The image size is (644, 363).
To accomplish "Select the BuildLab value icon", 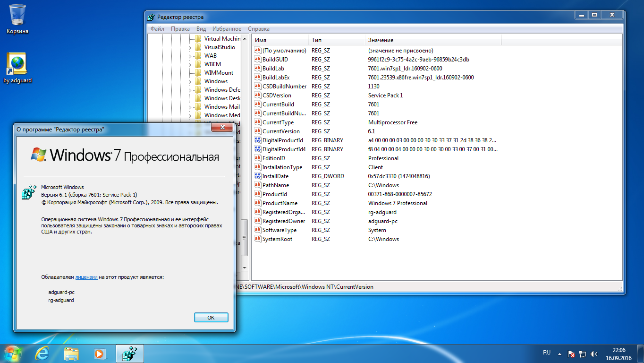I will click(257, 69).
